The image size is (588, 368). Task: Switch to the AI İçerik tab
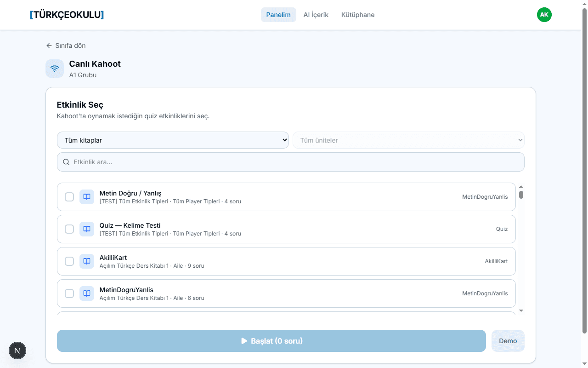[316, 15]
